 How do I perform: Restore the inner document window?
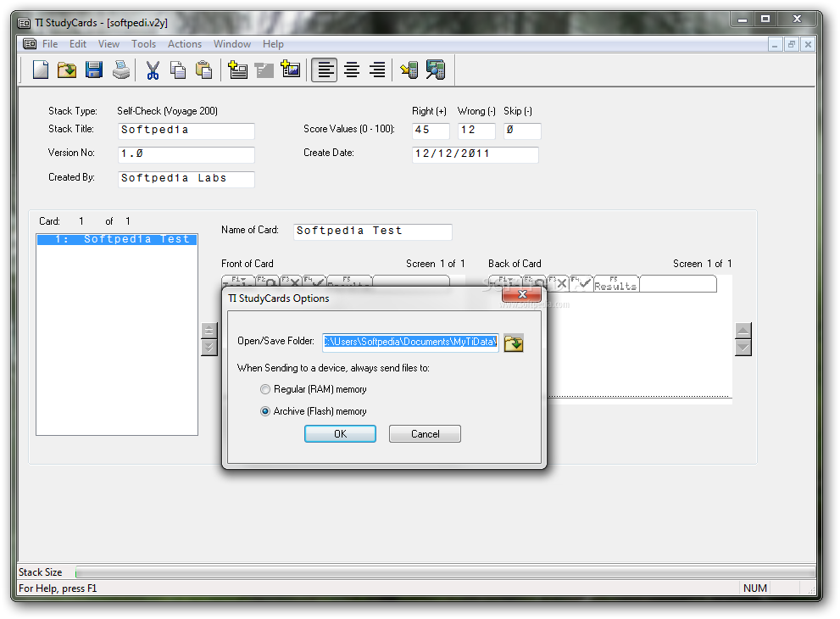tap(791, 44)
